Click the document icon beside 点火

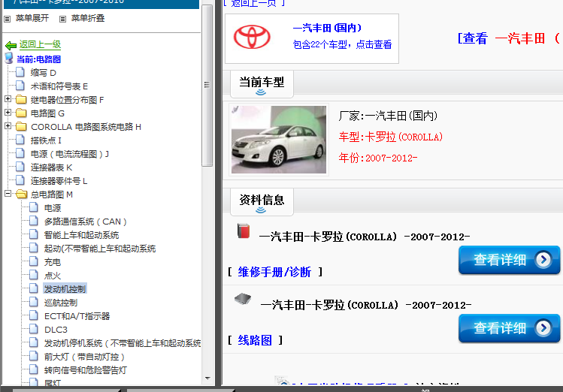point(33,275)
